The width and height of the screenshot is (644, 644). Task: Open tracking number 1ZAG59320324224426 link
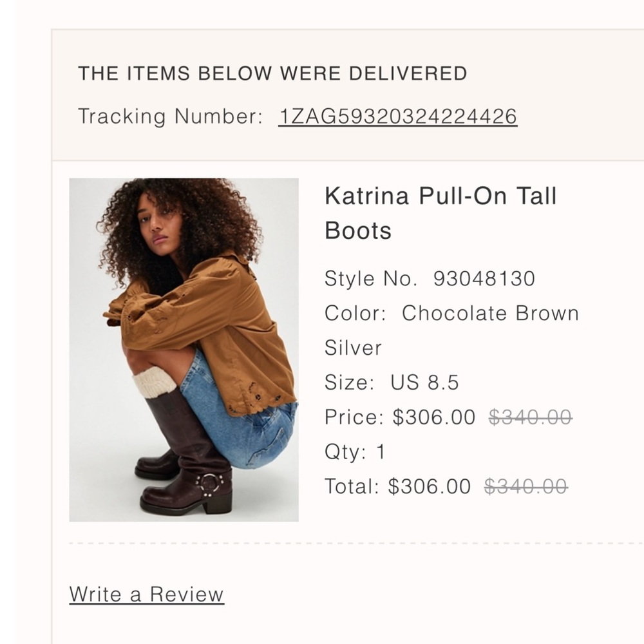coord(397,116)
